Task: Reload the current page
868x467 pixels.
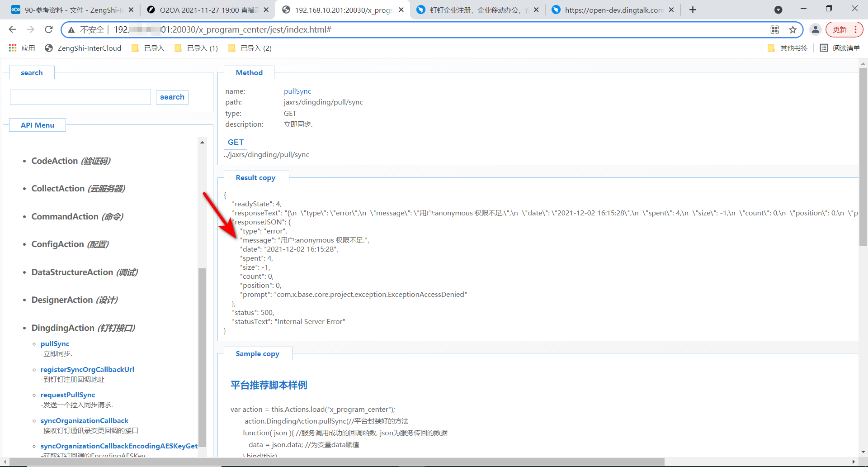Action: (49, 29)
